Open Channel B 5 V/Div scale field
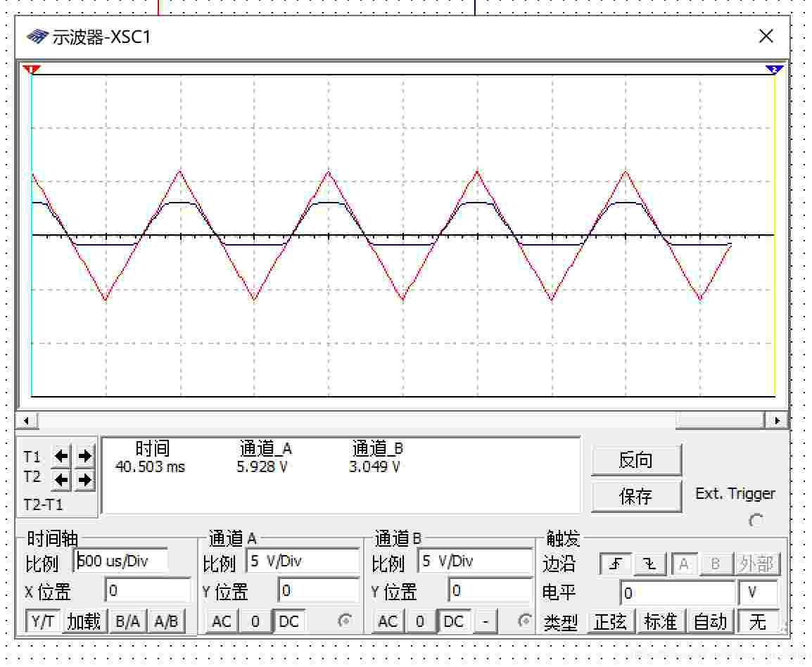This screenshot has width=812, height=667. click(476, 561)
